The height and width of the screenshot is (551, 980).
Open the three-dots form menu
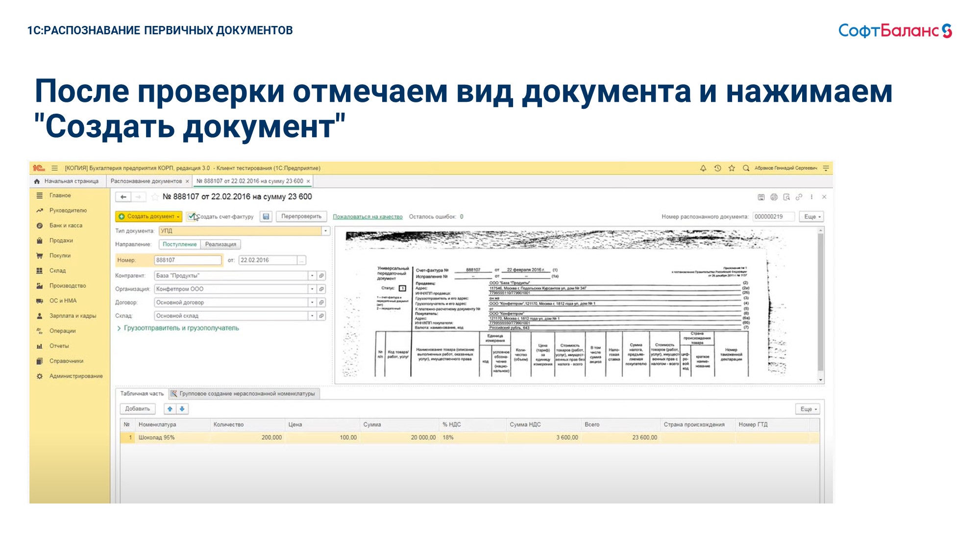[811, 197]
